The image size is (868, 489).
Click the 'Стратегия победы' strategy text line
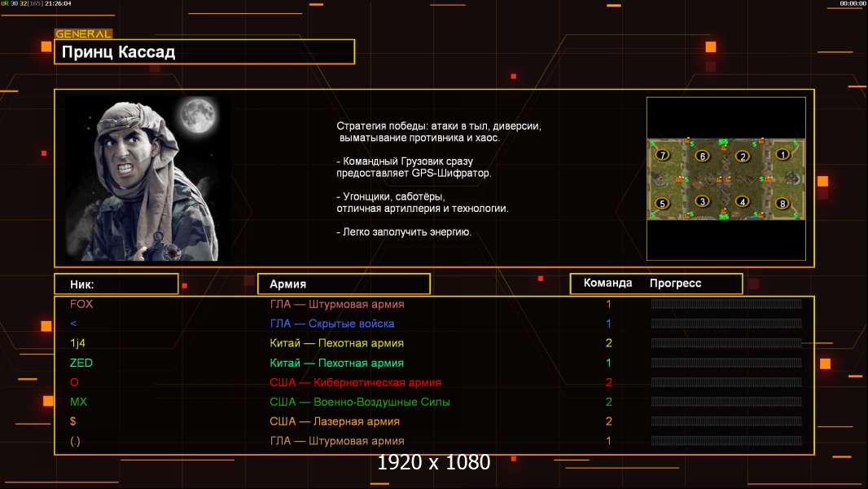439,126
